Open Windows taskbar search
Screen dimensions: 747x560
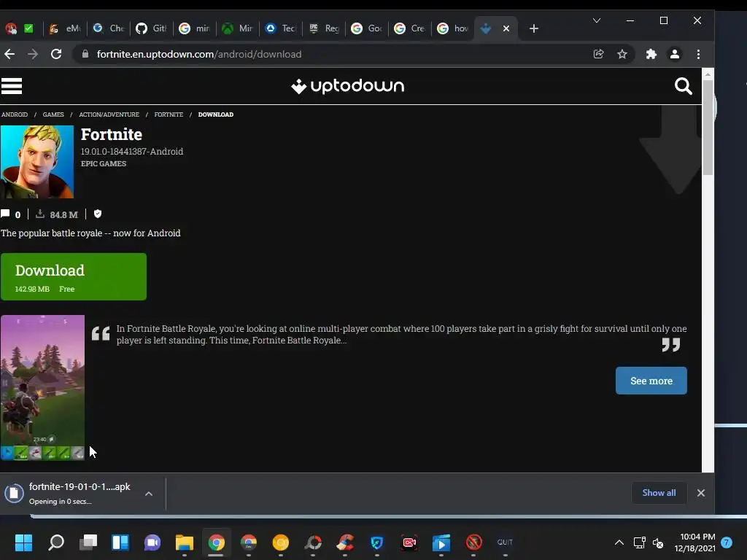[x=55, y=542]
